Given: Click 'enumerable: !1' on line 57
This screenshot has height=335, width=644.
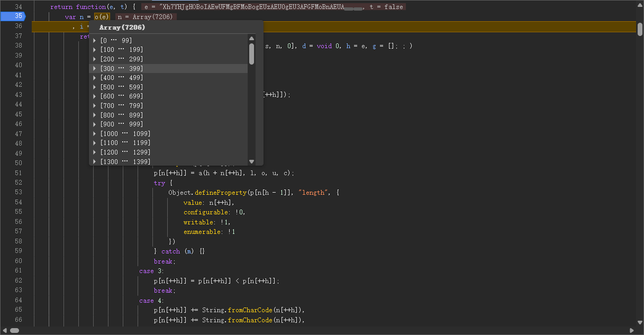Looking at the screenshot, I should point(210,232).
